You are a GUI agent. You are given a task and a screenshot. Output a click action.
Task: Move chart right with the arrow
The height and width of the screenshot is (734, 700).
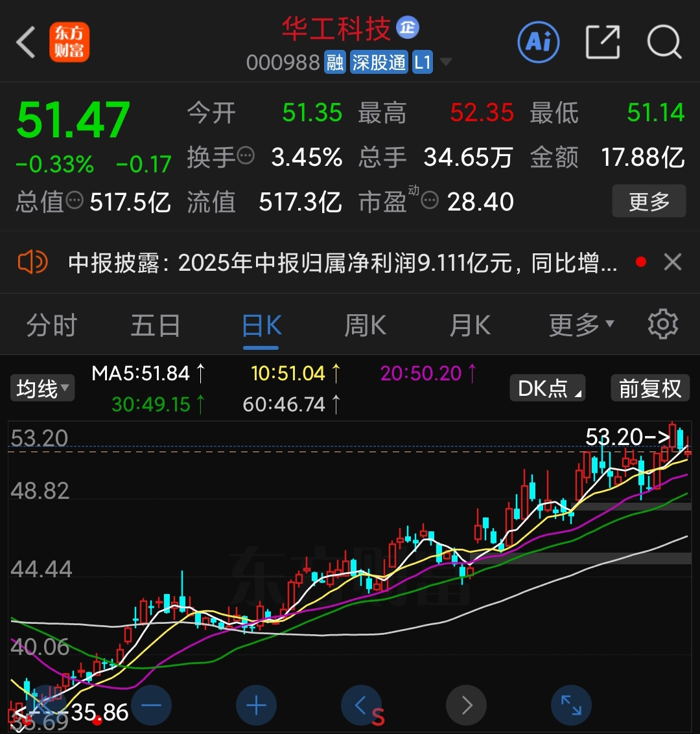point(466,705)
